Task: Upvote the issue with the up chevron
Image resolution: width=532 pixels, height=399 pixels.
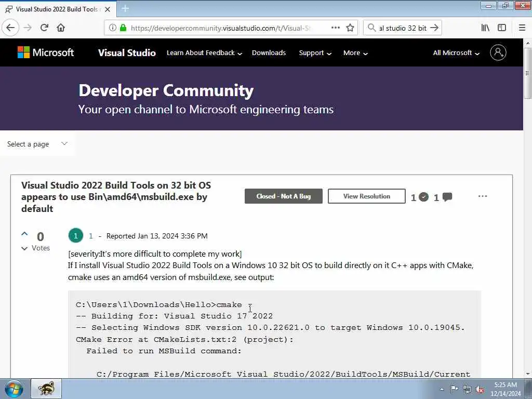Action: point(24,234)
